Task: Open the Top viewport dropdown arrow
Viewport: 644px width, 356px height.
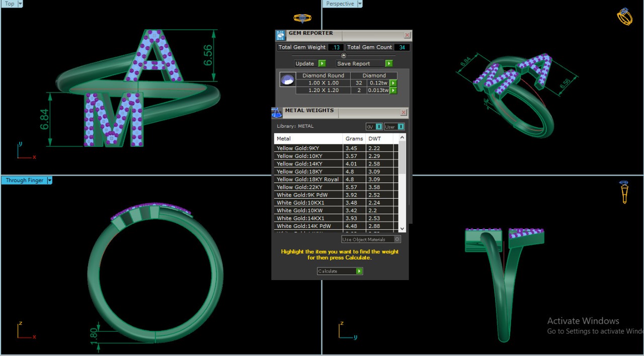Action: 20,4
